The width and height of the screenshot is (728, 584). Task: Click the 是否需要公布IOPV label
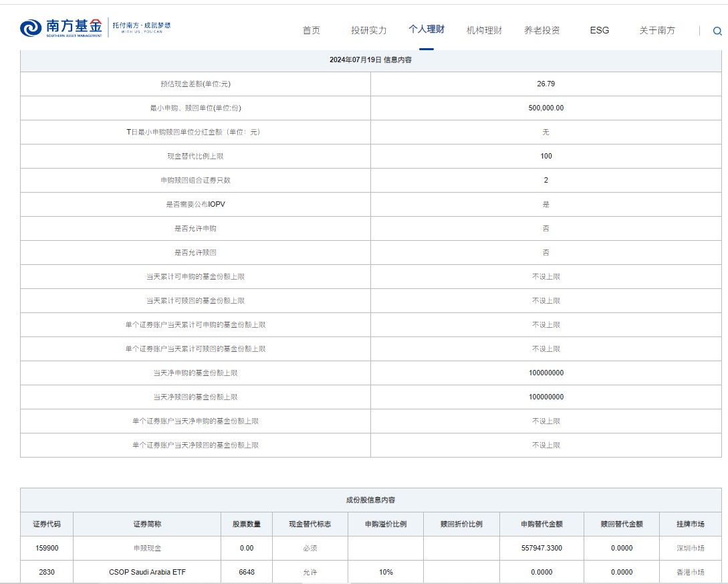tap(195, 205)
